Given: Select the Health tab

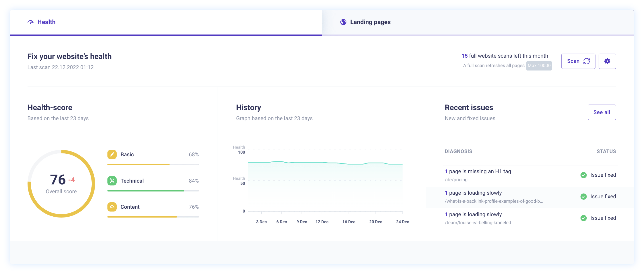Looking at the screenshot, I should [x=46, y=22].
